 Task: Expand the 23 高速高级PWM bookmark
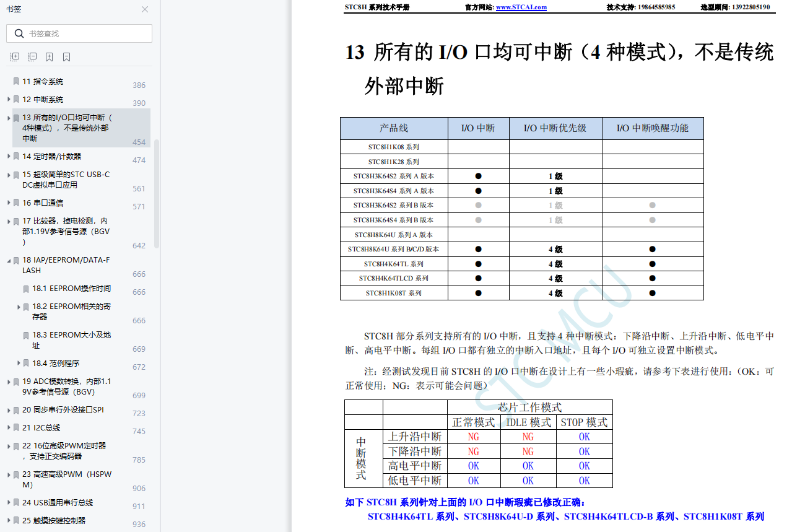9,474
